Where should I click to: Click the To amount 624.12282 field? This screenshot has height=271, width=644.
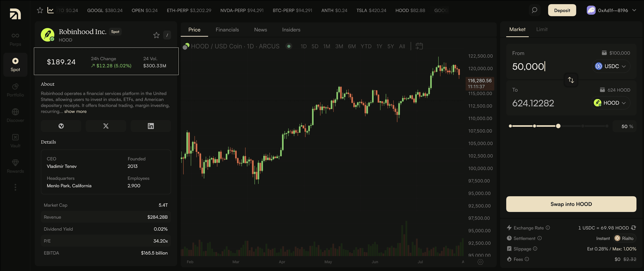pos(533,103)
